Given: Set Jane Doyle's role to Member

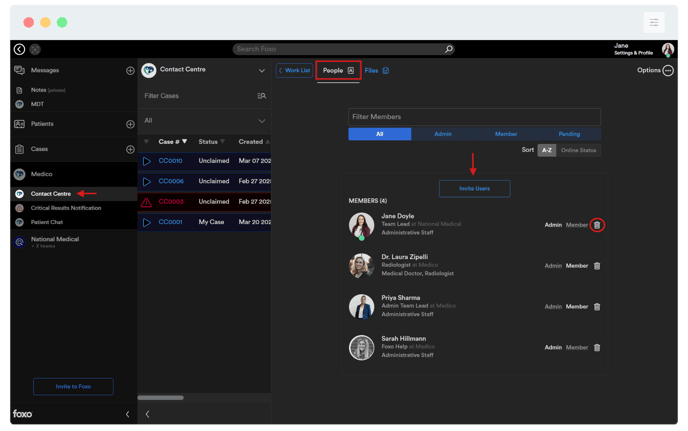Looking at the screenshot, I should click(577, 225).
